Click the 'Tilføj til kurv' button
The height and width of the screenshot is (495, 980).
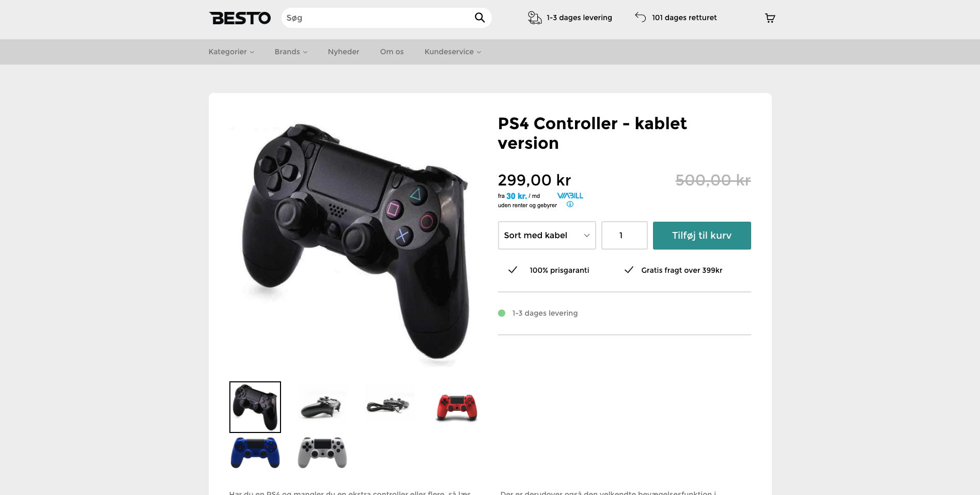point(702,236)
